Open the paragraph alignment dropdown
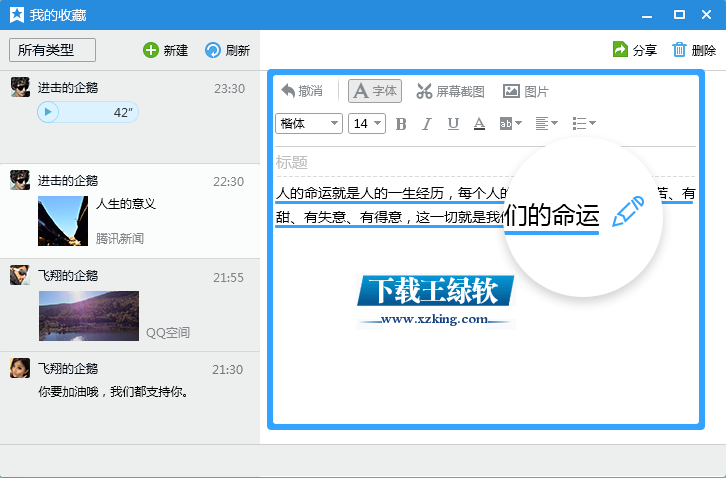This screenshot has height=478, width=726. click(x=546, y=124)
